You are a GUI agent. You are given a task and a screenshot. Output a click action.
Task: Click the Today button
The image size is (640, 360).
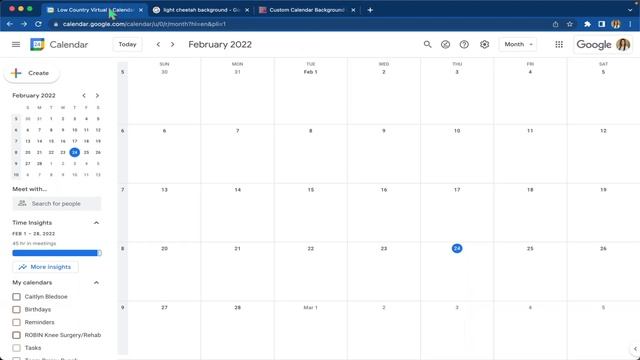tap(127, 44)
